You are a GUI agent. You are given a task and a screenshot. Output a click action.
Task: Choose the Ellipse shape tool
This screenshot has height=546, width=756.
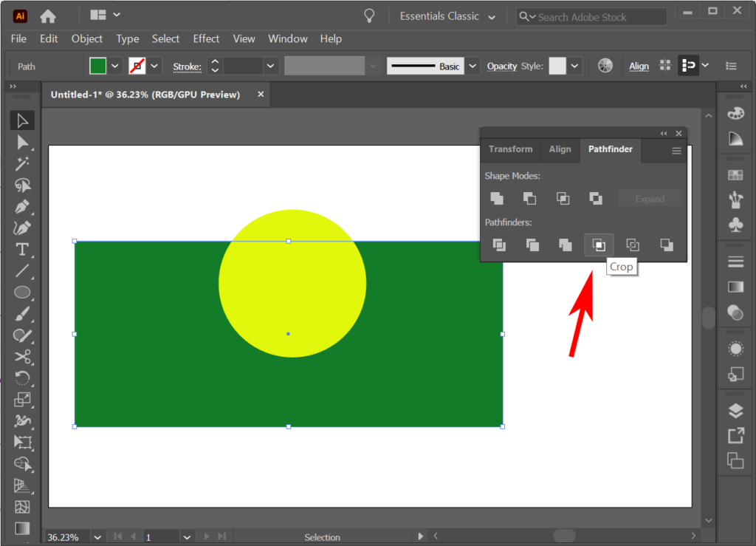click(22, 293)
